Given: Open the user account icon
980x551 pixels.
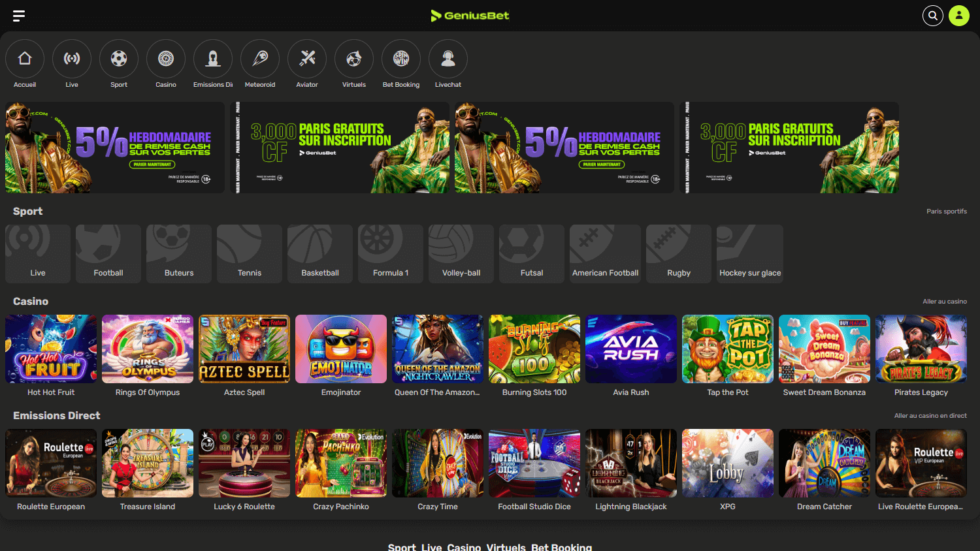Looking at the screenshot, I should [959, 15].
